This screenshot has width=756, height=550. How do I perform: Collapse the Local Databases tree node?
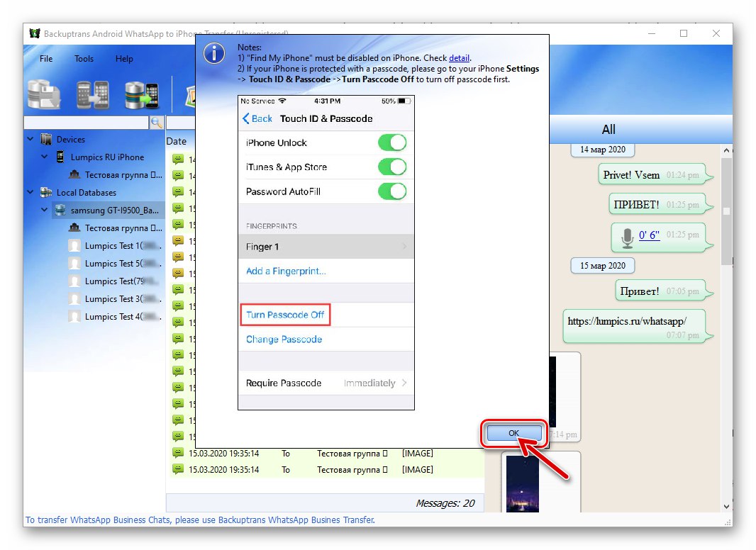click(x=30, y=192)
